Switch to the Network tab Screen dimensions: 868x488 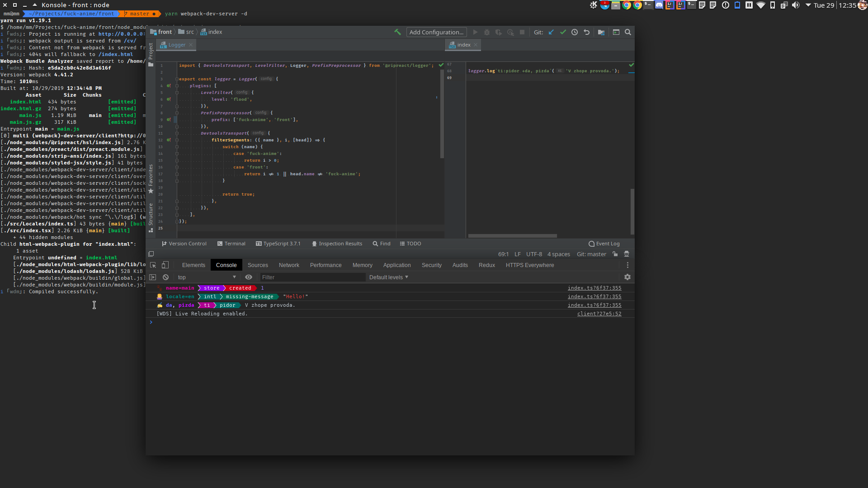pyautogui.click(x=289, y=265)
